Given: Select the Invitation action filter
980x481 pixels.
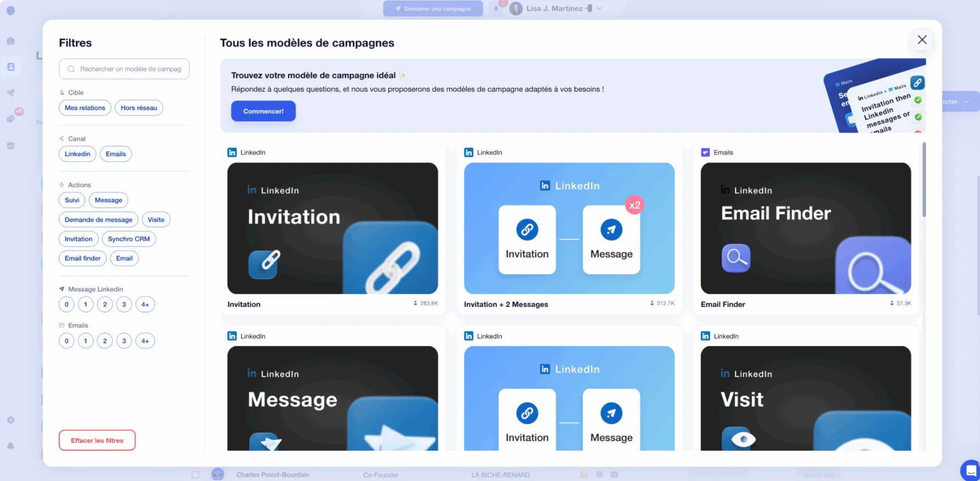Looking at the screenshot, I should [78, 239].
